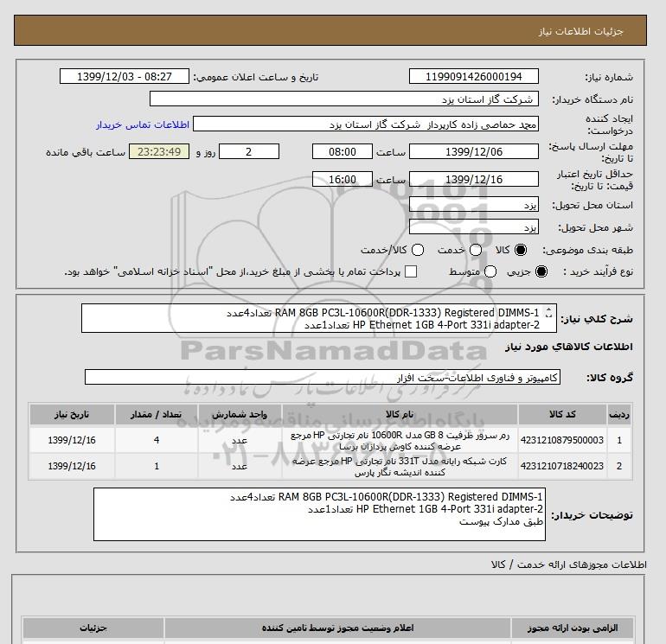Click the need date in the 331T row

(x=72, y=466)
